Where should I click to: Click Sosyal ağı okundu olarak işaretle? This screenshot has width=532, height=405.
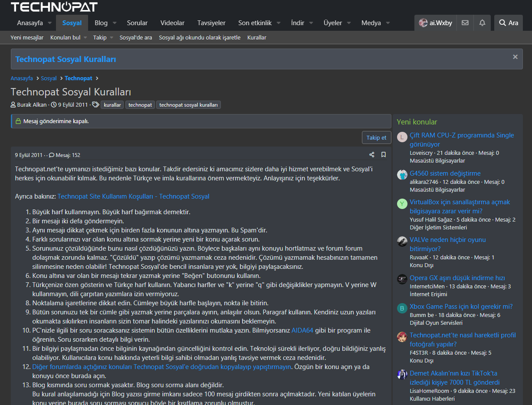(x=200, y=38)
